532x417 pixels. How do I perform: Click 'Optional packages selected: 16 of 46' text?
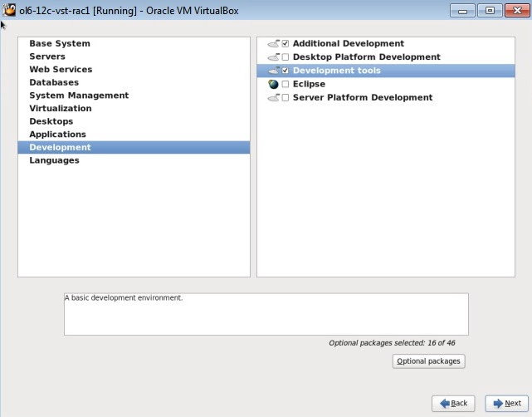(x=392, y=343)
